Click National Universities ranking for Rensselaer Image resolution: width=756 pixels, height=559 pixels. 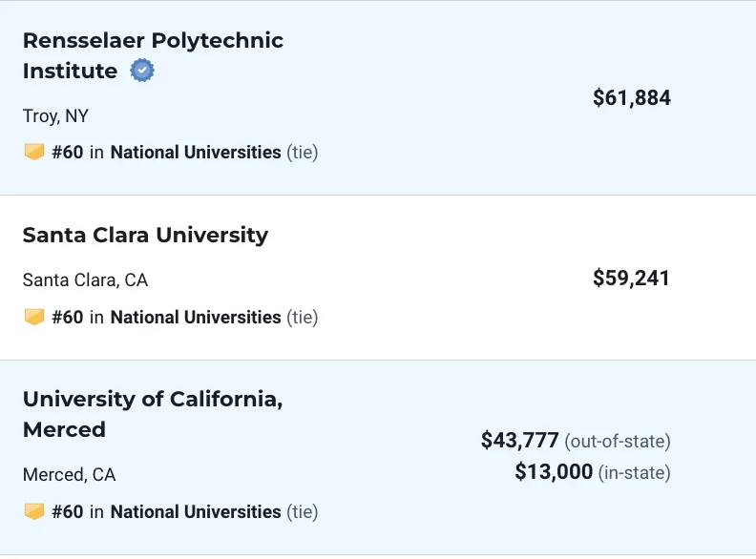coord(196,153)
